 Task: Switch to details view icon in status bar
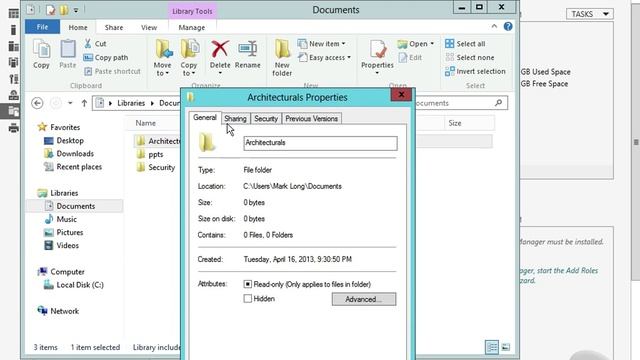[492, 347]
